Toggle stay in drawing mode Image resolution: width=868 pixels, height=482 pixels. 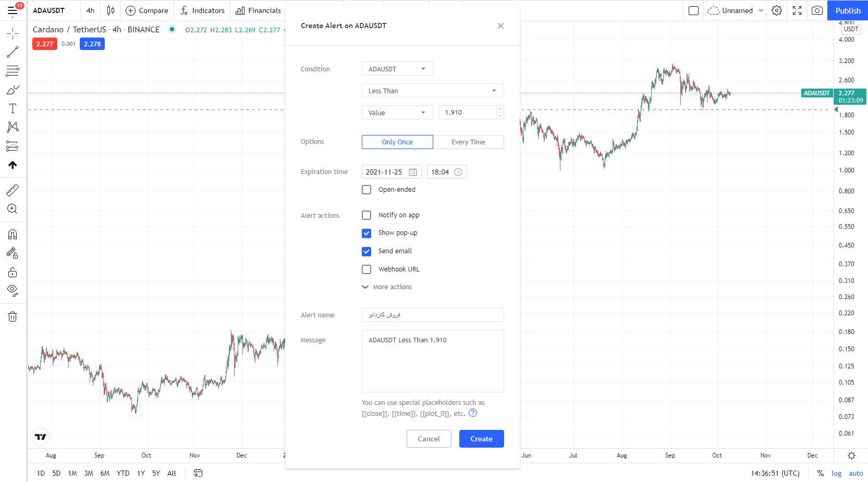(x=13, y=253)
